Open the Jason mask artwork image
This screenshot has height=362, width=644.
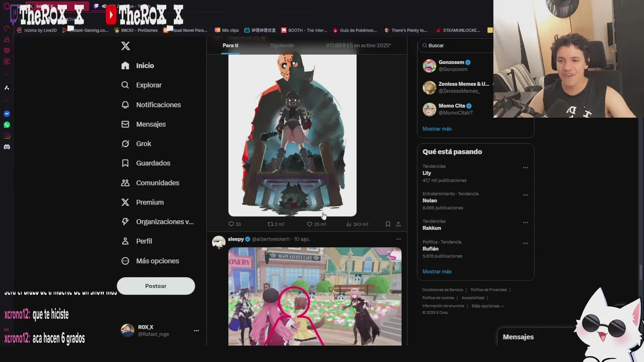(x=292, y=135)
